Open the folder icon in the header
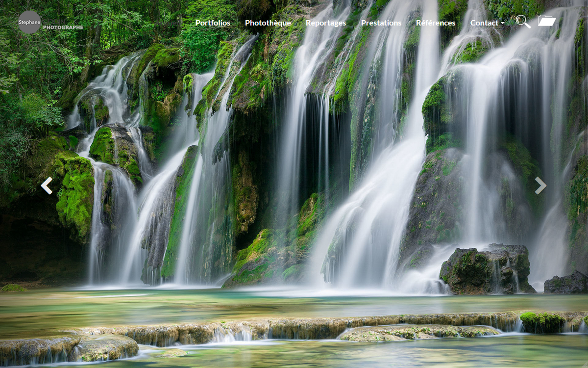588x368 pixels. pyautogui.click(x=546, y=21)
